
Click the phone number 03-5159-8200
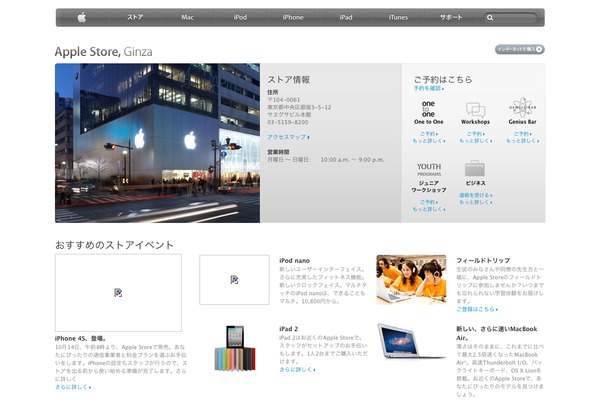[x=287, y=122]
